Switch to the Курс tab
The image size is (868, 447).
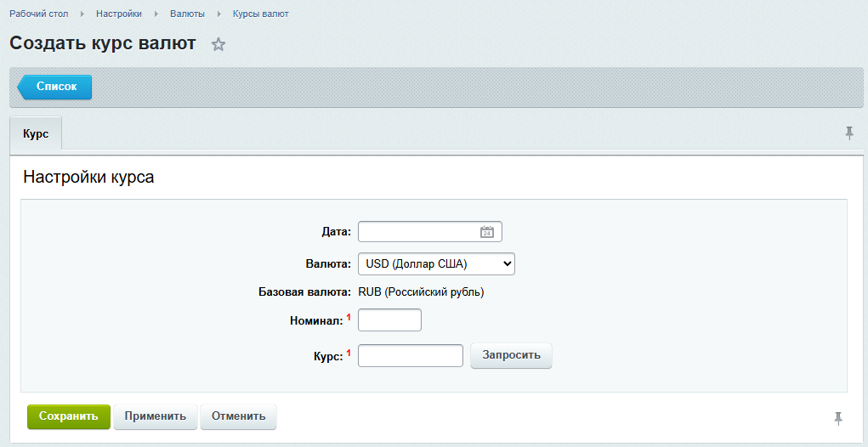click(36, 134)
